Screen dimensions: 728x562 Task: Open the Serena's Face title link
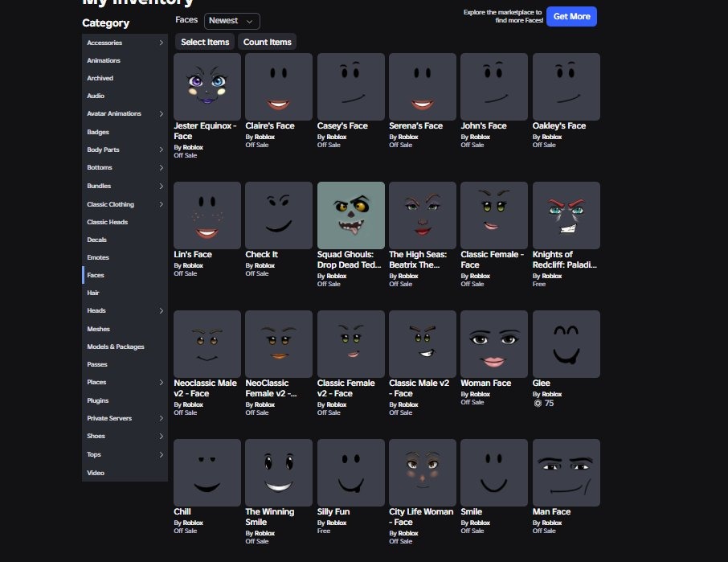click(415, 126)
